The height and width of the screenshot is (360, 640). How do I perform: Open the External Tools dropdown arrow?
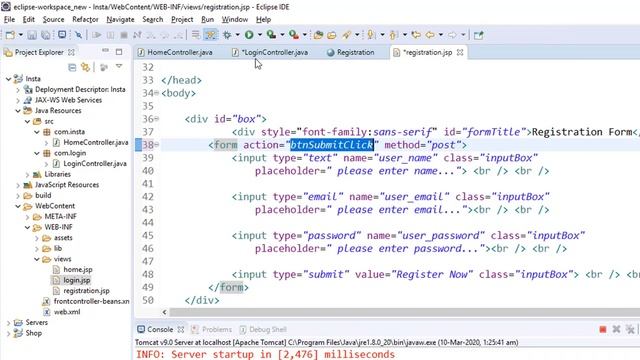[304, 35]
